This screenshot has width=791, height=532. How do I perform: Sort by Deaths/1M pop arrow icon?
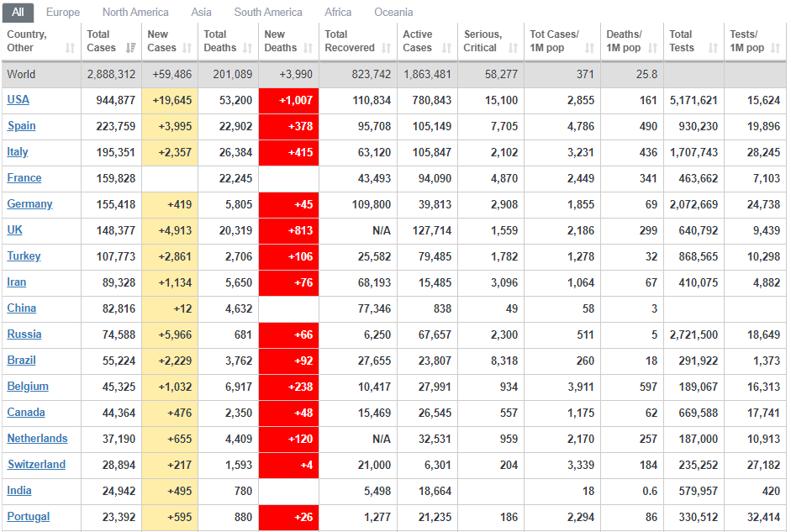653,48
